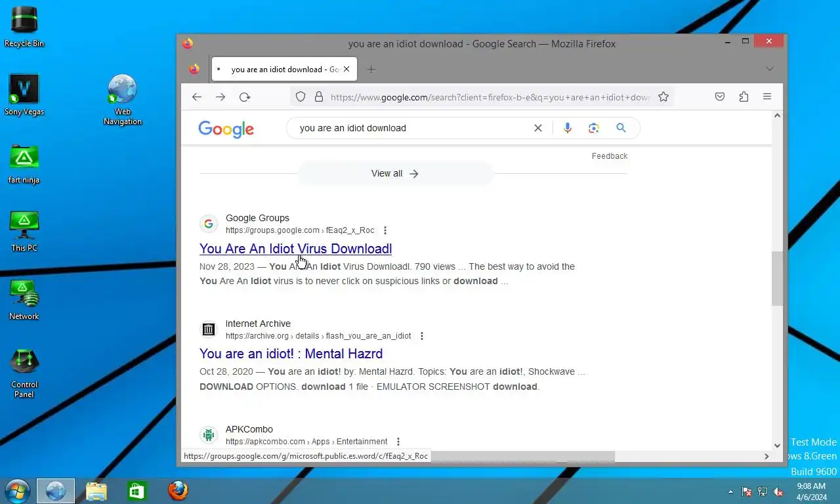Viewport: 840px width, 504px height.
Task: Show hidden tray icons arrow
Action: [x=730, y=492]
